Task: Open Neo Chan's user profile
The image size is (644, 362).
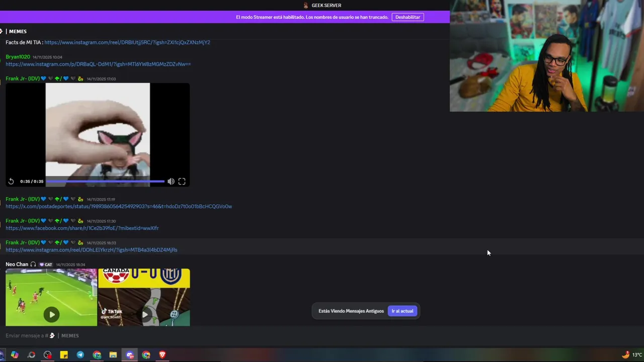Action: click(x=17, y=264)
